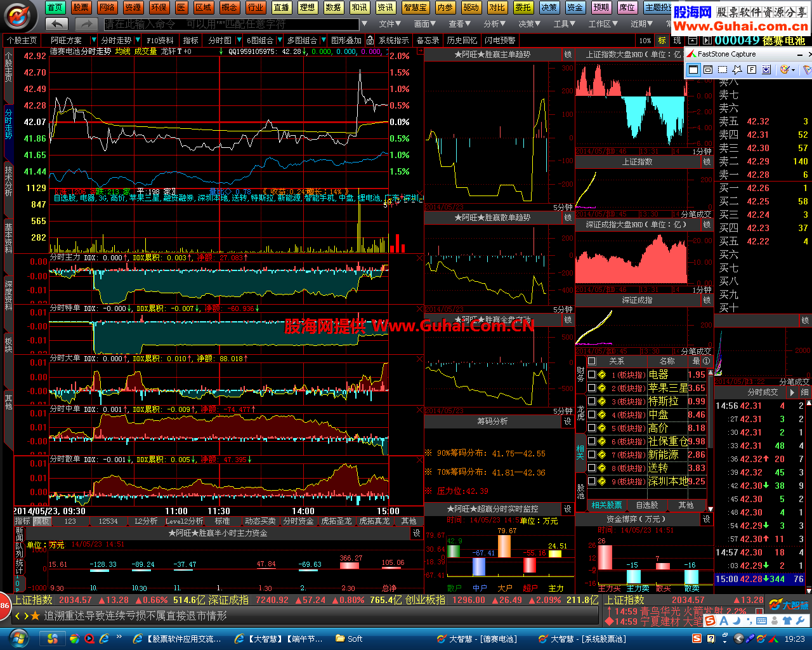Viewport: 812px width, 650px height.
Task: Check the box for 4(板块指) 中盘
Action: coord(591,415)
